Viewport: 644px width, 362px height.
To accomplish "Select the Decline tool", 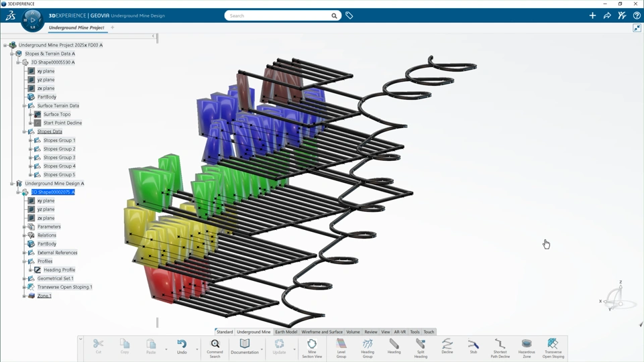I will tap(447, 347).
